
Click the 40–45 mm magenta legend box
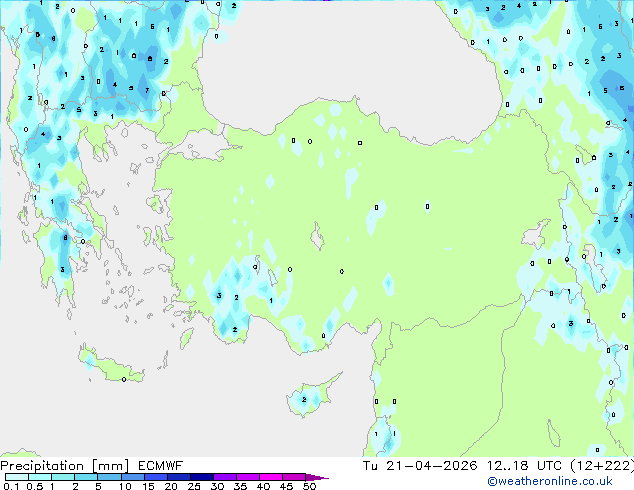coord(271,477)
